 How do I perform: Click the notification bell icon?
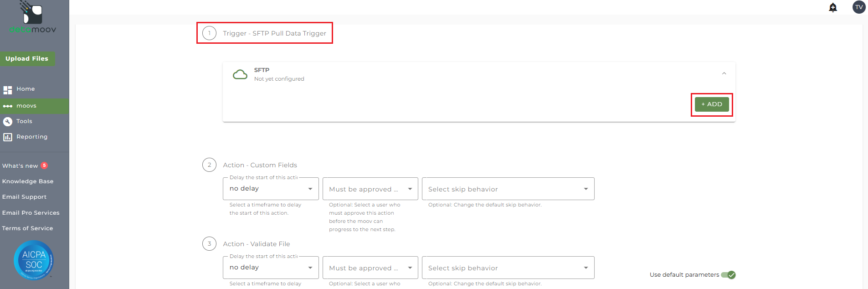pos(833,7)
